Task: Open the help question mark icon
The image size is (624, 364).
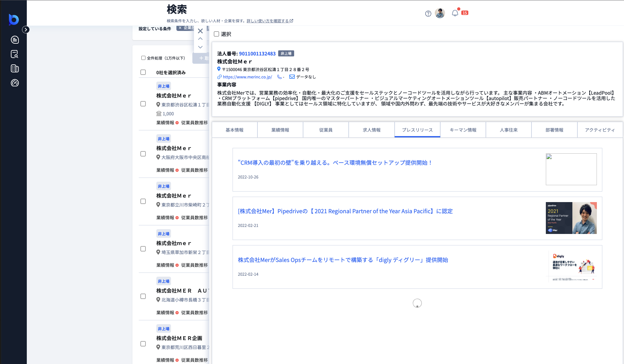Action: pyautogui.click(x=428, y=13)
